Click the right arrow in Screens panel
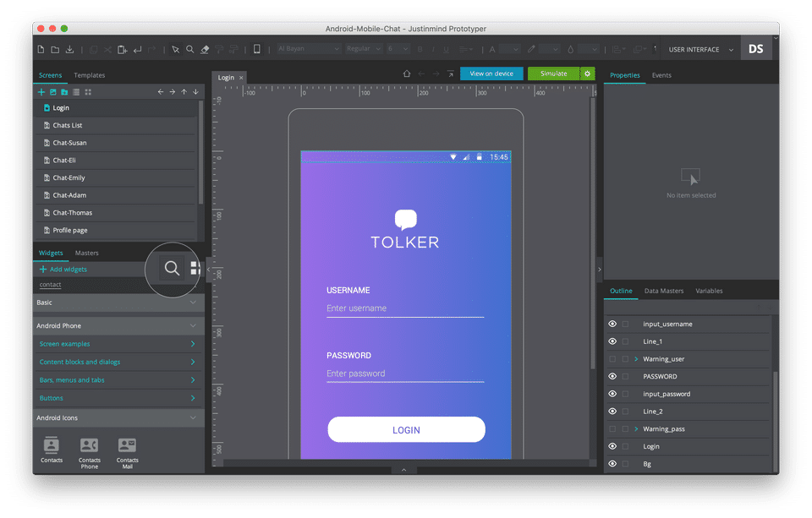 click(173, 92)
